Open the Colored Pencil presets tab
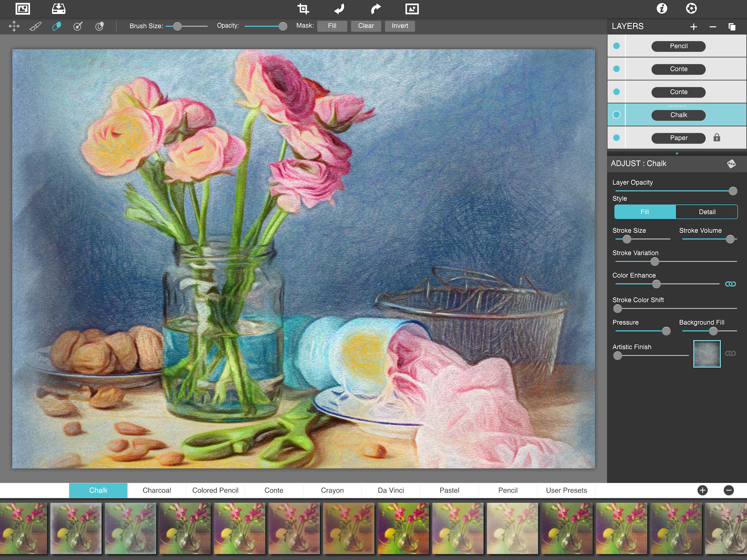 (x=215, y=490)
